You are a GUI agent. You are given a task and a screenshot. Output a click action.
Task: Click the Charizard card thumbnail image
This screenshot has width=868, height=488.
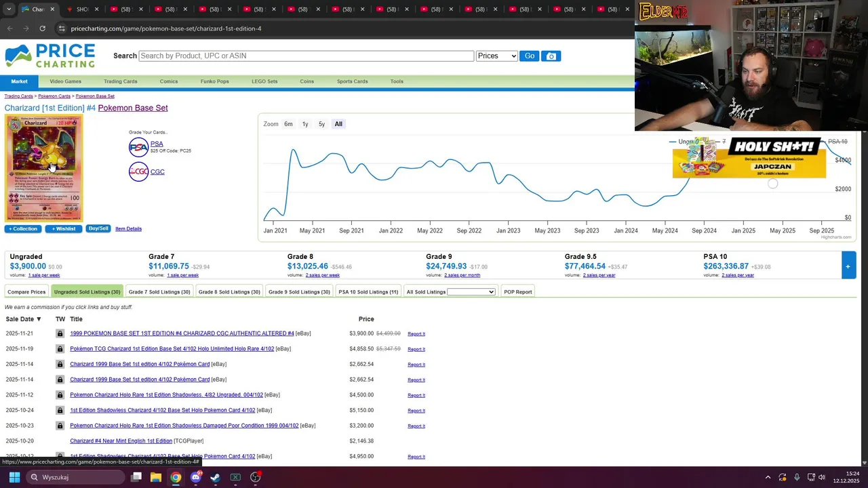(44, 168)
